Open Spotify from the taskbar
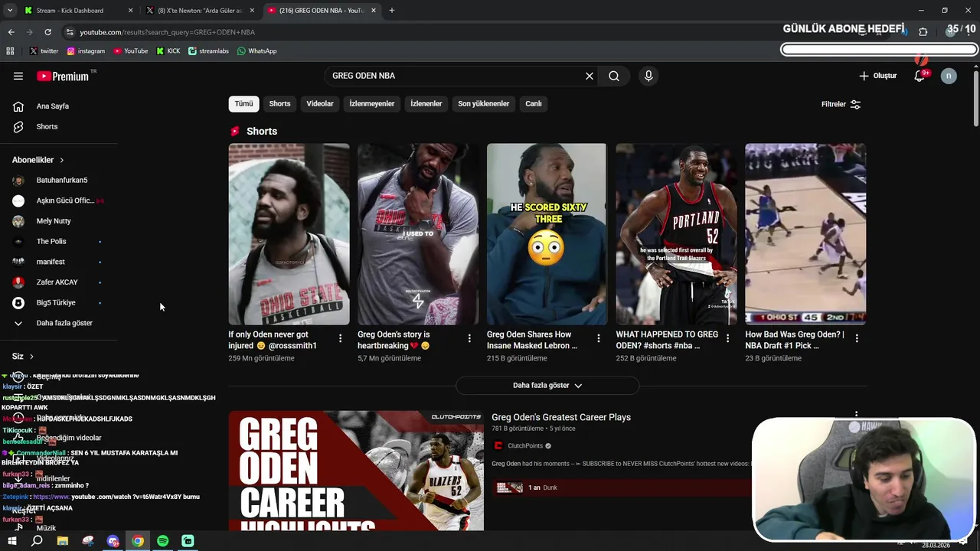980x551 pixels. (x=162, y=541)
